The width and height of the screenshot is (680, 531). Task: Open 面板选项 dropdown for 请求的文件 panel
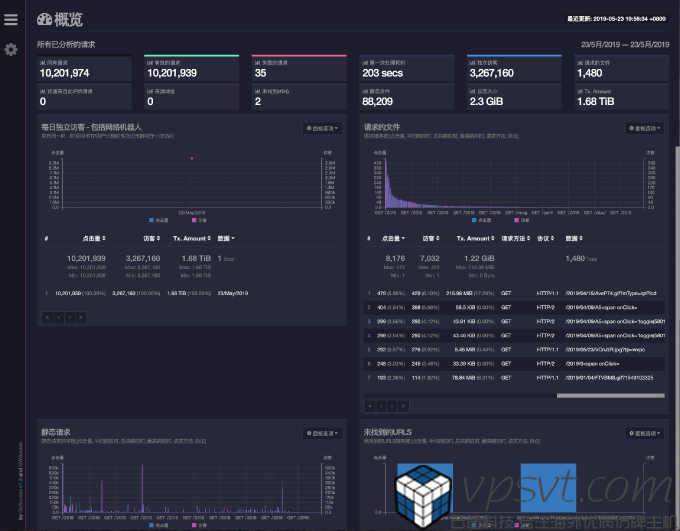pos(645,128)
